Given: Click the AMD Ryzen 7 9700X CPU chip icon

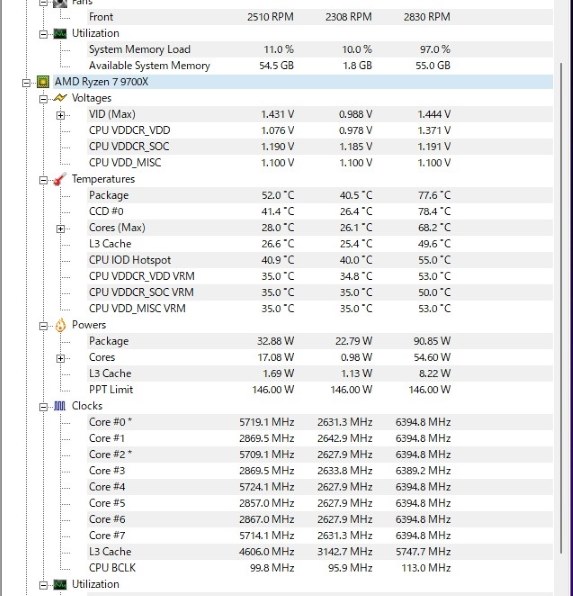Looking at the screenshot, I should (x=43, y=82).
